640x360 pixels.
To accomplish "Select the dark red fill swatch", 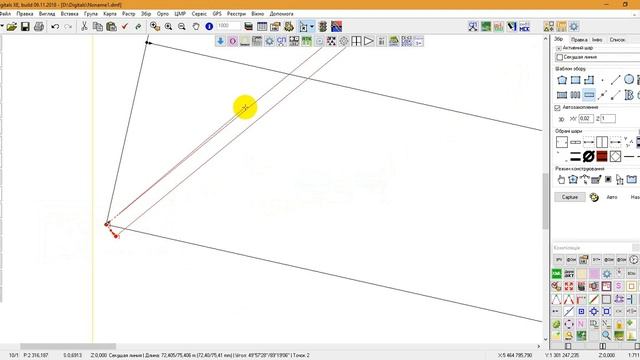I will pyautogui.click(x=602, y=156).
